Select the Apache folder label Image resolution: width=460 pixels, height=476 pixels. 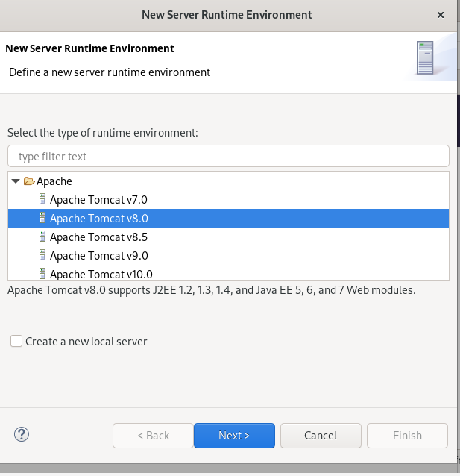[54, 181]
